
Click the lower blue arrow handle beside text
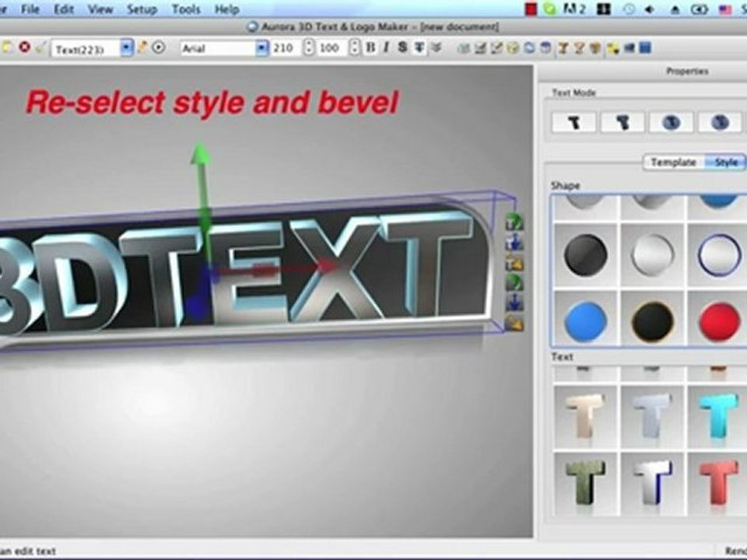point(514,303)
